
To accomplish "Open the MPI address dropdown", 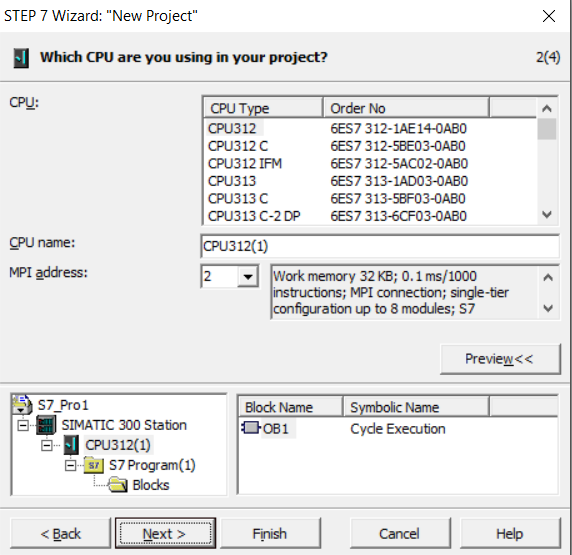I will point(248,277).
